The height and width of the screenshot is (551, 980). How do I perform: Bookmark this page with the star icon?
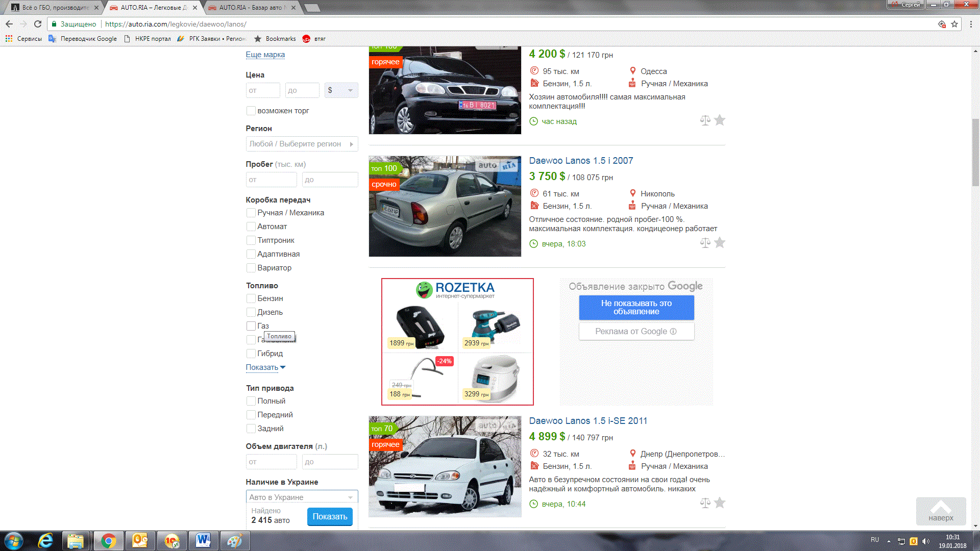[x=954, y=24]
